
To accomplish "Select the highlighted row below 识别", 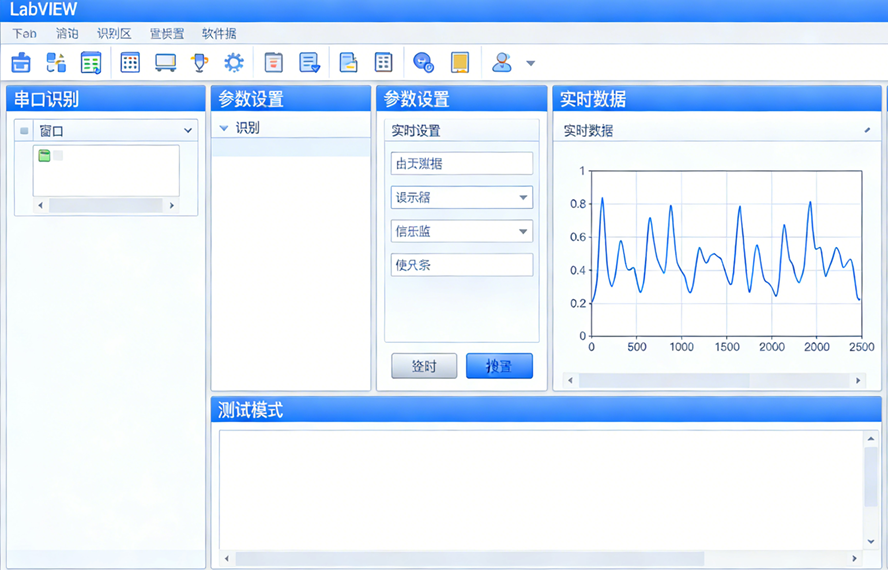I will pyautogui.click(x=291, y=147).
